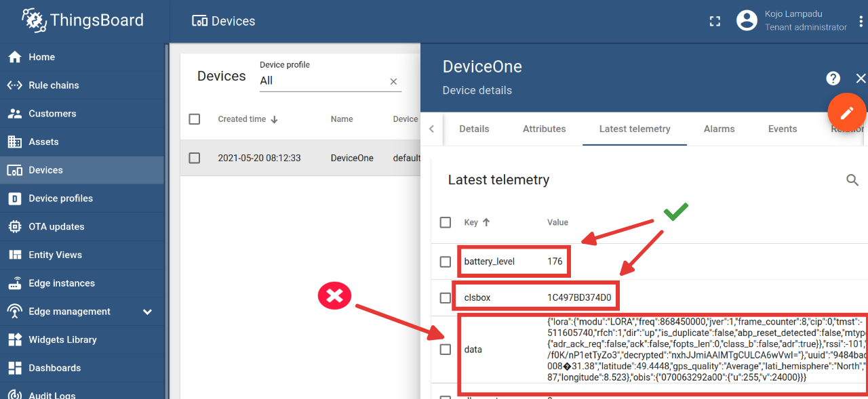Image resolution: width=868 pixels, height=399 pixels.
Task: Click the ThingsBoard logo
Action: (83, 20)
